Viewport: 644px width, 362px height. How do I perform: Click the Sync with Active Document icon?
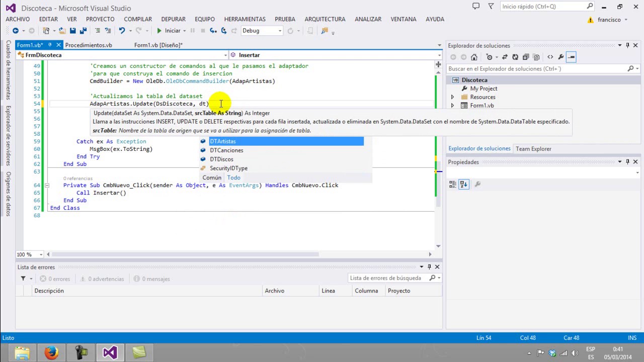click(x=505, y=57)
